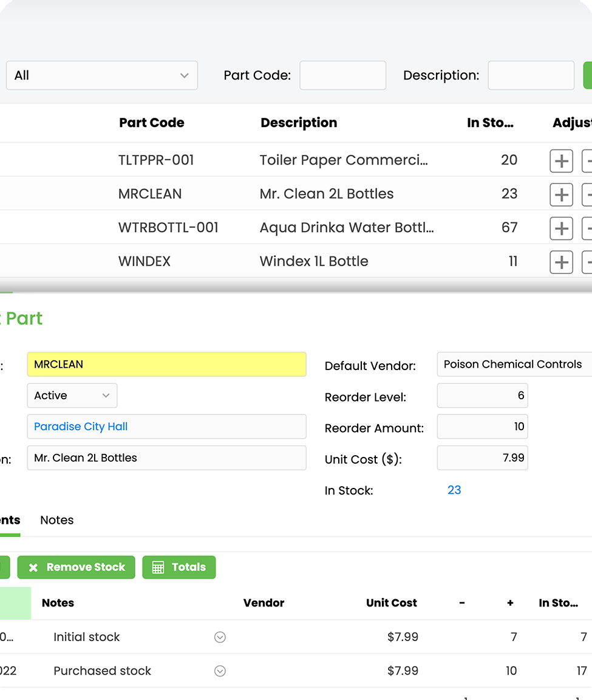Viewport: 592px width, 700px height.
Task: Open the Active status dropdown
Action: pos(72,396)
